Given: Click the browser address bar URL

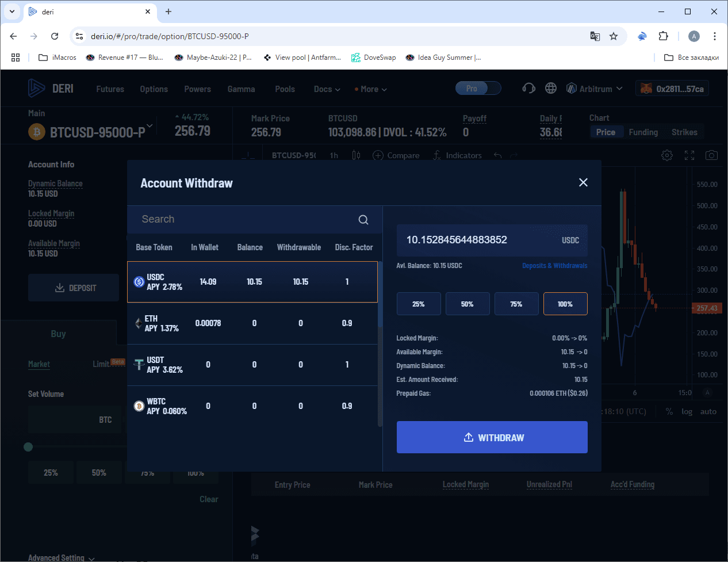Looking at the screenshot, I should [x=170, y=36].
